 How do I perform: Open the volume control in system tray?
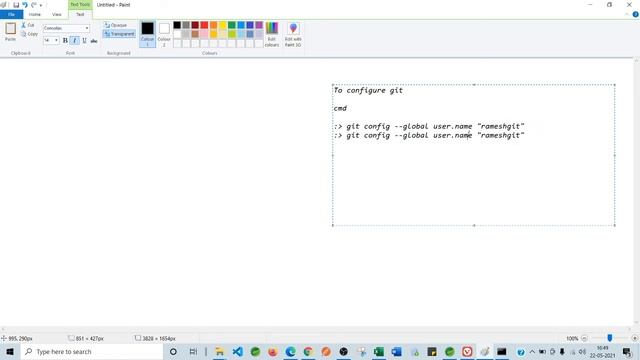tap(582, 351)
